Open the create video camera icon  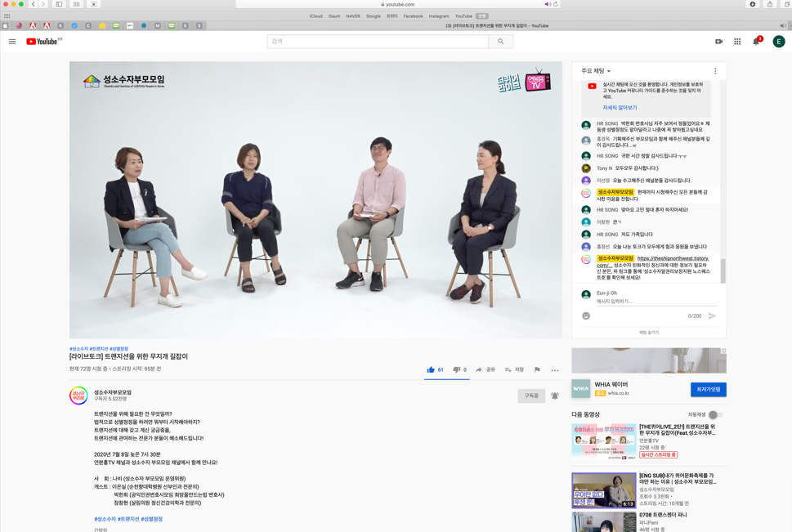click(718, 42)
